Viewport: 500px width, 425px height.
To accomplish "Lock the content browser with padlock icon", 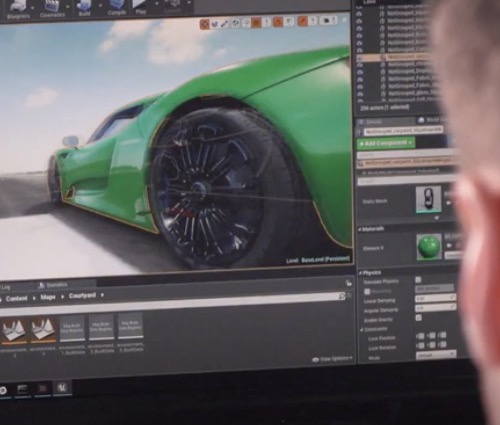I will coord(349,283).
